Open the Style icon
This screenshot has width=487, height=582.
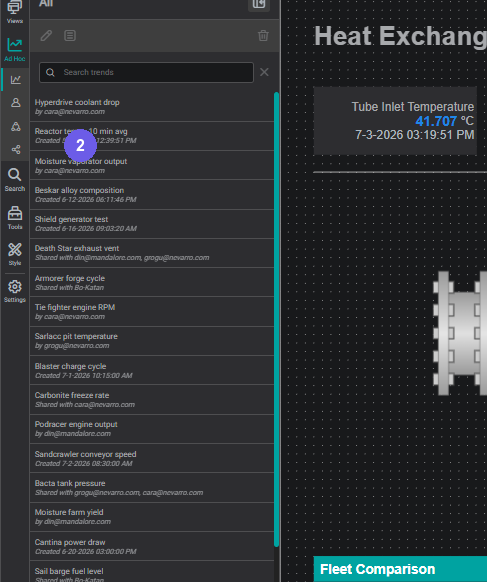coord(14,254)
